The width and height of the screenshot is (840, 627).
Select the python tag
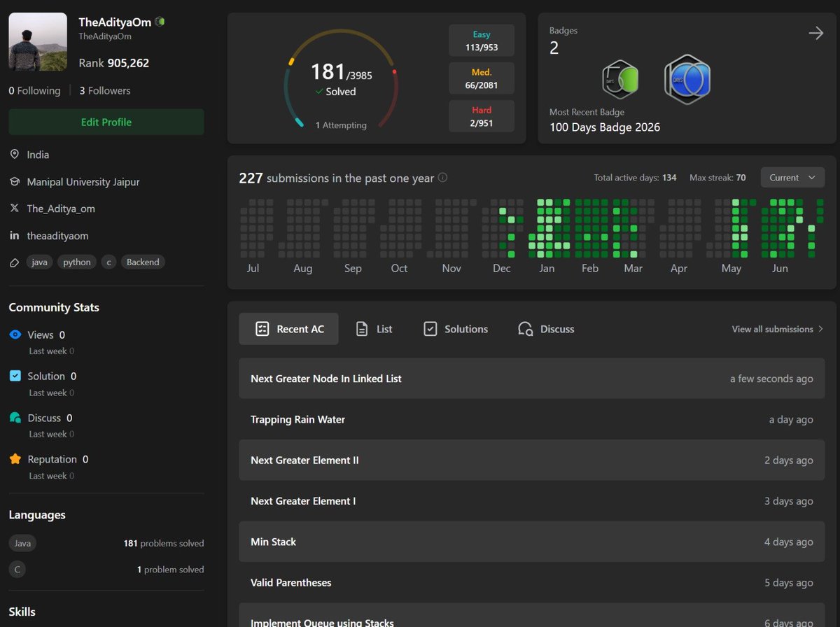tap(77, 262)
